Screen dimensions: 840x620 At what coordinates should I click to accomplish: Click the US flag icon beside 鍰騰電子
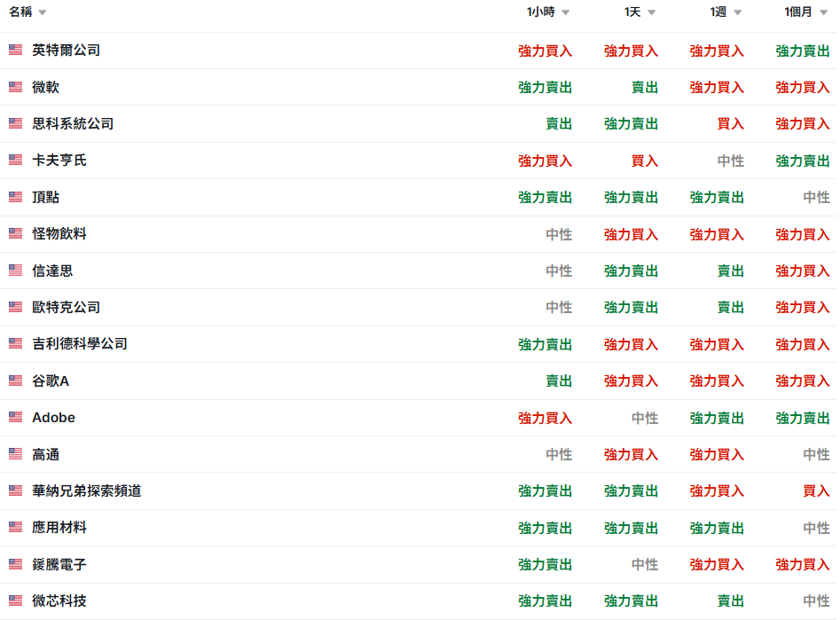click(x=16, y=564)
